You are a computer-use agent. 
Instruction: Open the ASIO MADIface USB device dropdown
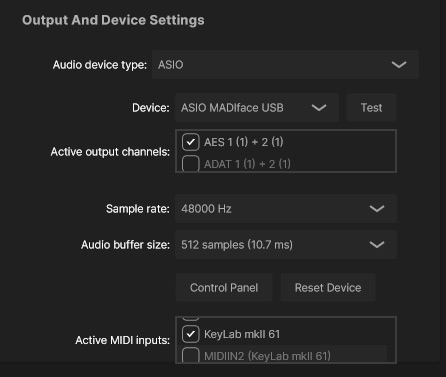point(257,108)
